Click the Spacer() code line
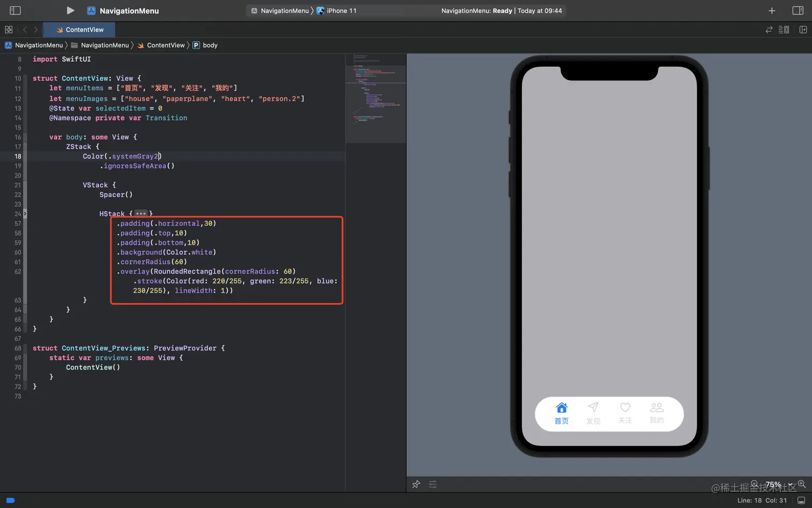This screenshot has height=508, width=812. [x=116, y=195]
